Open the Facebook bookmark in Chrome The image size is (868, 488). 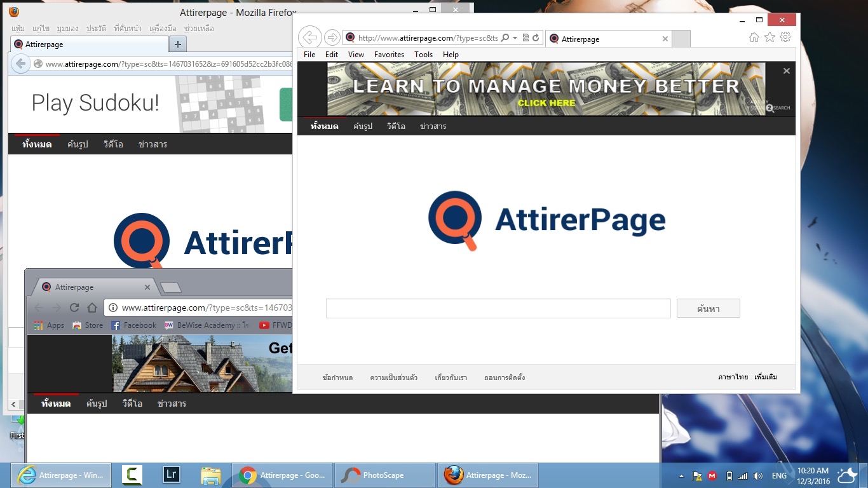coord(133,325)
